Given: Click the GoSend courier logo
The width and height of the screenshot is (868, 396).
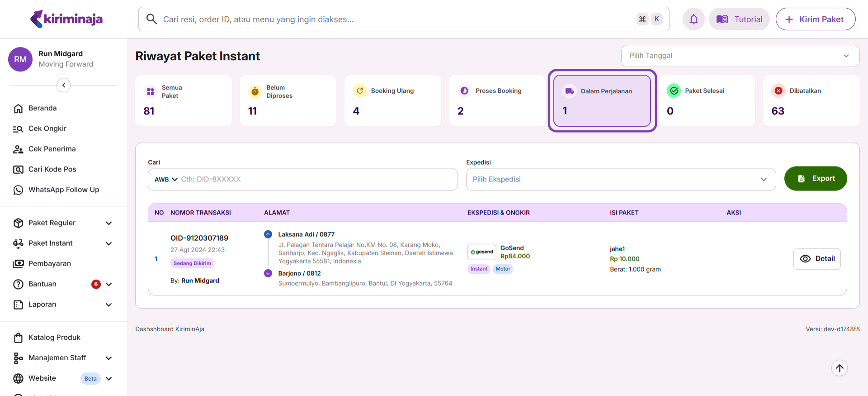Looking at the screenshot, I should pyautogui.click(x=482, y=252).
